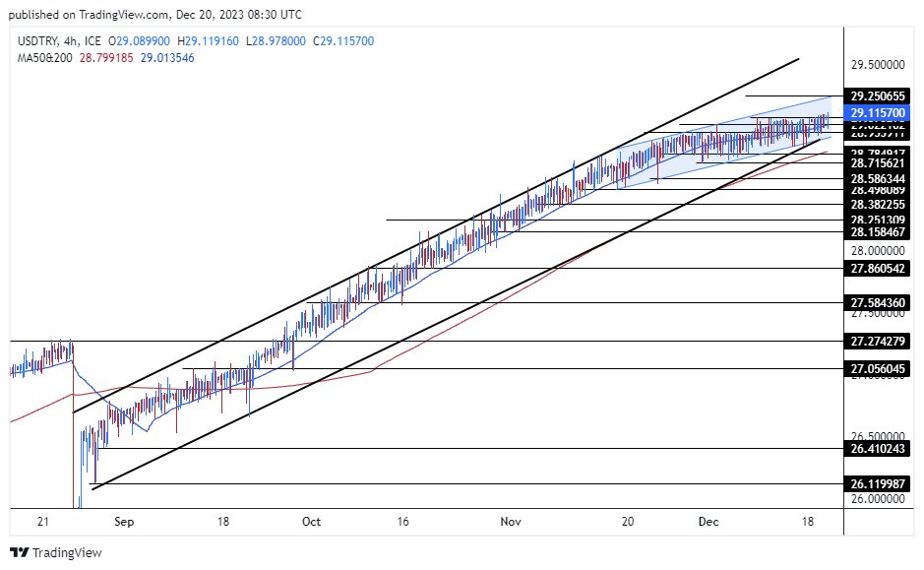The image size is (924, 570).
Task: Click the 27.274279 price level label
Action: tap(877, 342)
